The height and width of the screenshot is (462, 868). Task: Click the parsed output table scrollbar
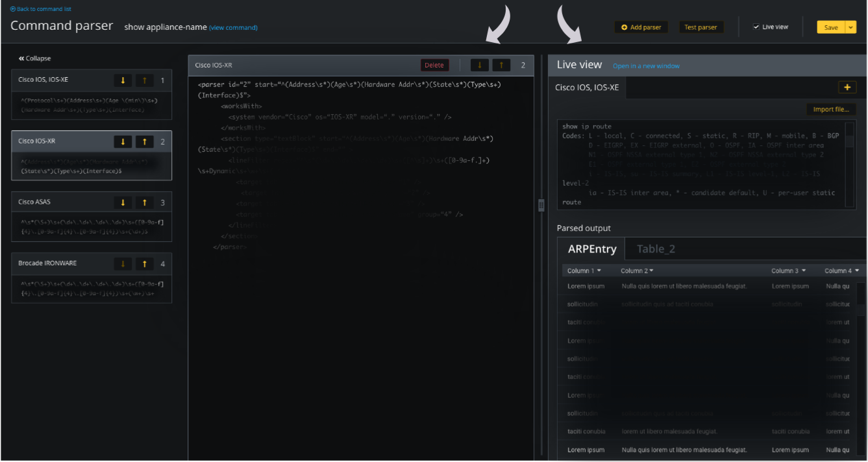pyautogui.click(x=861, y=370)
